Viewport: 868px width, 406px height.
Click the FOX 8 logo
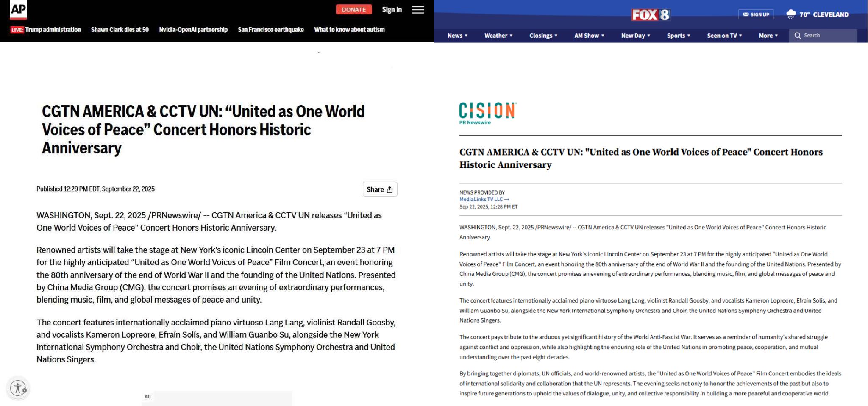pos(651,15)
